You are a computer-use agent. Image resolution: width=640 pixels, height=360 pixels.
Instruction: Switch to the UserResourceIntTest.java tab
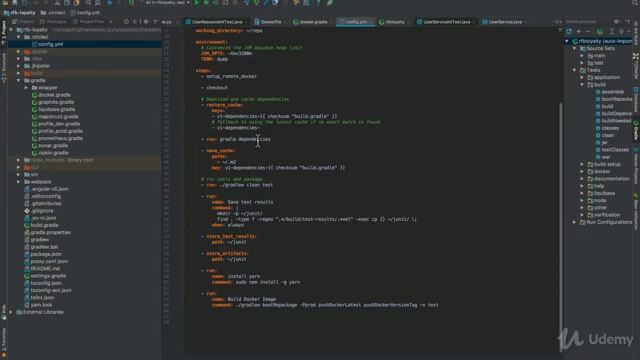pyautogui.click(x=216, y=22)
